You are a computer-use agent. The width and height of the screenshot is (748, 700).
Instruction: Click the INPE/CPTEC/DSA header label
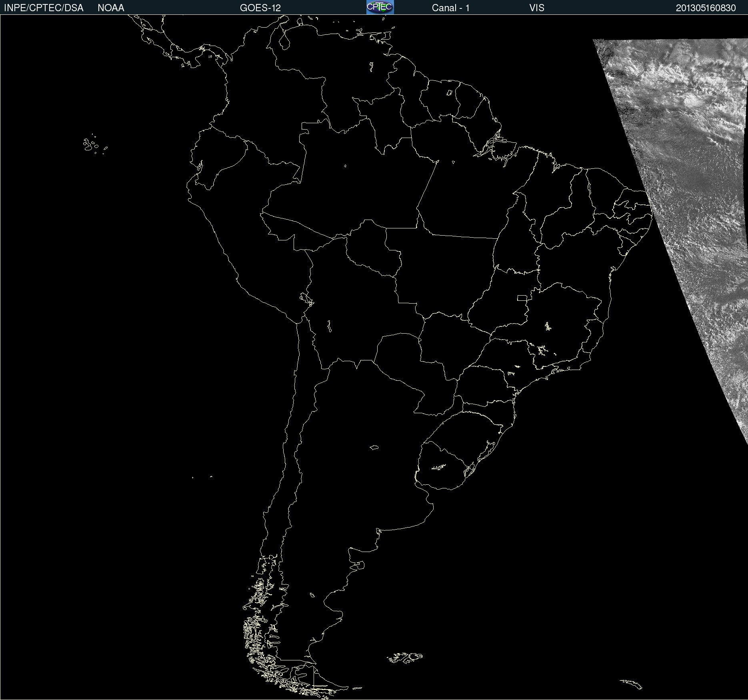(44, 8)
